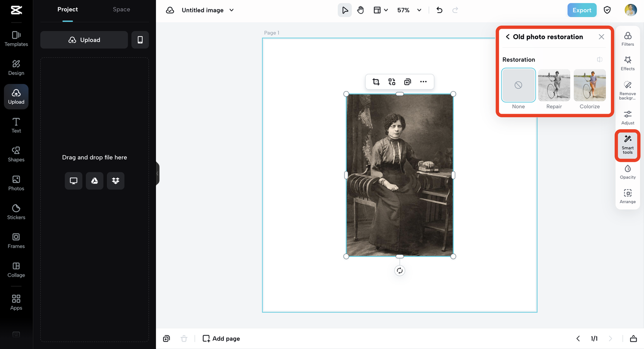
Task: Open the Untitled image title dropdown
Action: click(x=208, y=10)
